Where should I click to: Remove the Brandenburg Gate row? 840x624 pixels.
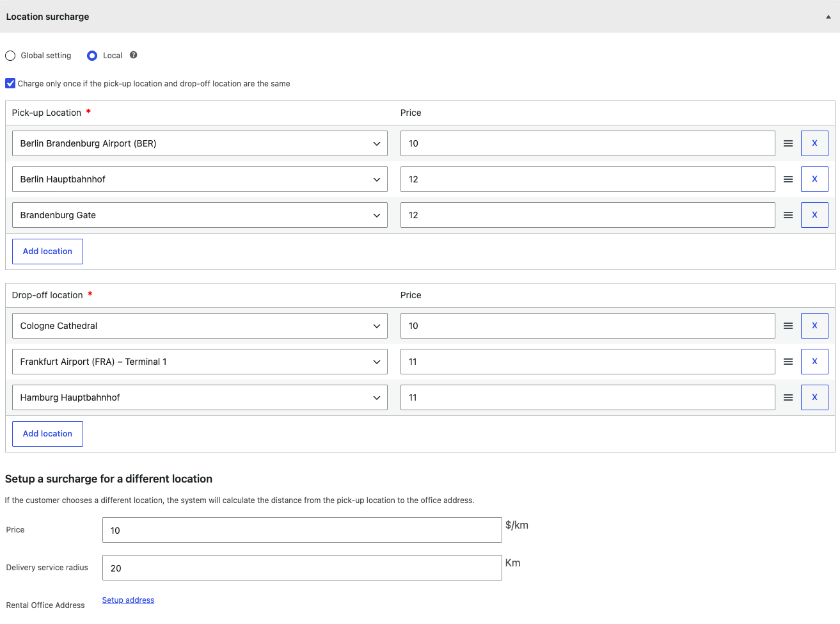coord(814,215)
